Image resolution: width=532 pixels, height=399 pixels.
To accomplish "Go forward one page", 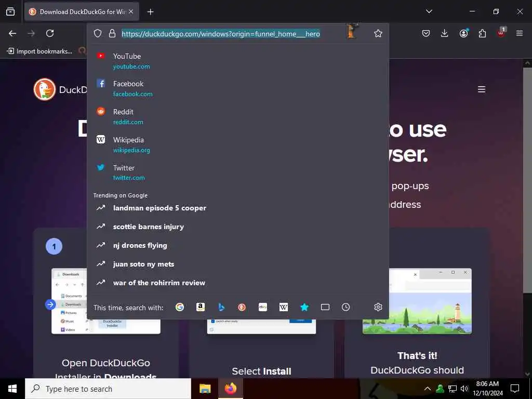I will 31,33.
